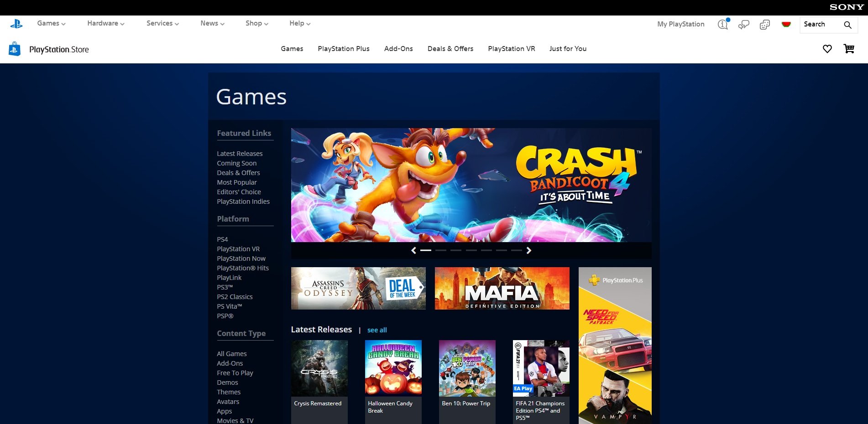Open the notifications info icon
The height and width of the screenshot is (424, 868).
723,24
